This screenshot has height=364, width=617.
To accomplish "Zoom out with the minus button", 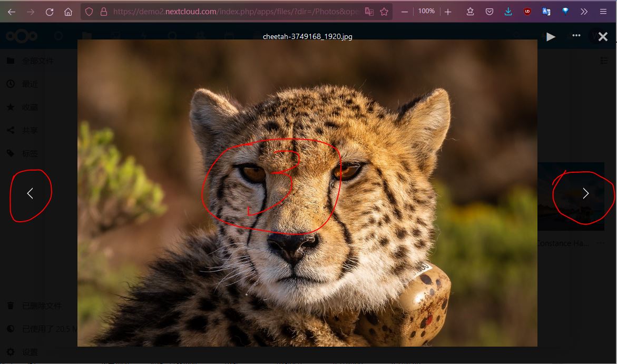I will tap(405, 12).
